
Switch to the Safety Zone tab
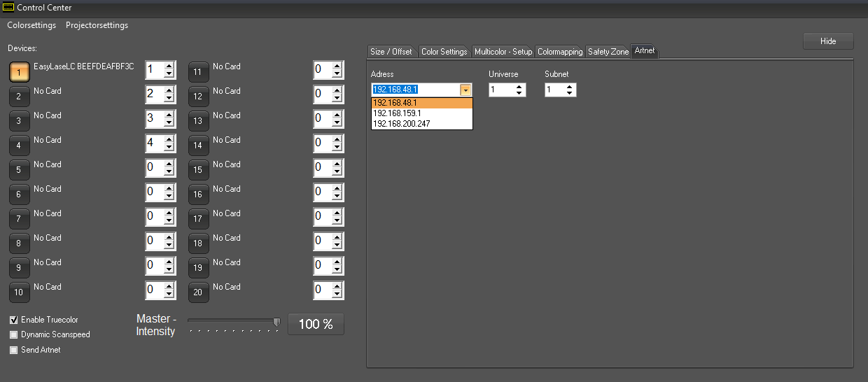tap(608, 52)
